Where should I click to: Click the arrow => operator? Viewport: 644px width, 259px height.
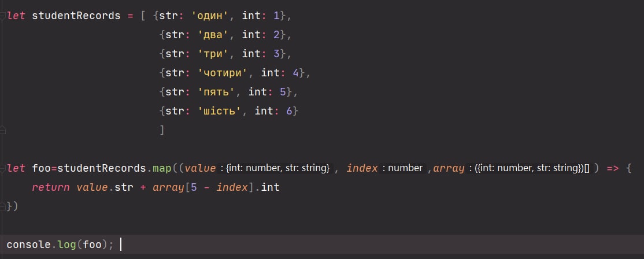[612, 168]
